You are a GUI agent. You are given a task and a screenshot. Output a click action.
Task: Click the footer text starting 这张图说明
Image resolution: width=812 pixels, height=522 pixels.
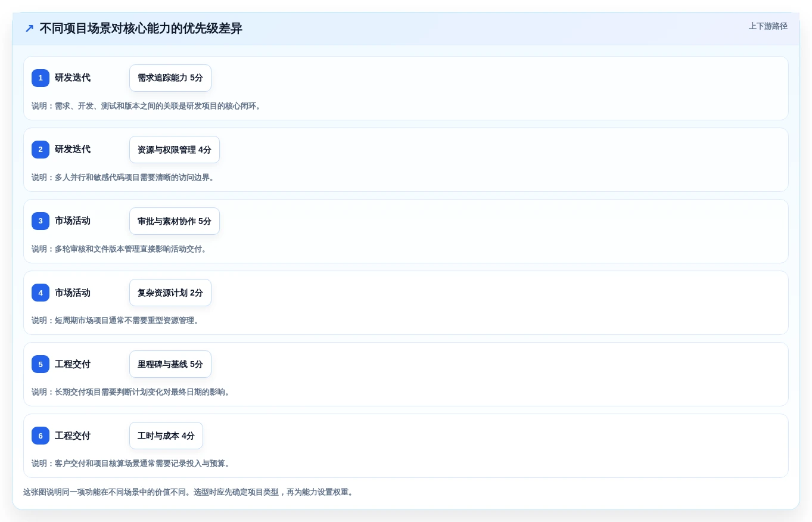point(190,492)
